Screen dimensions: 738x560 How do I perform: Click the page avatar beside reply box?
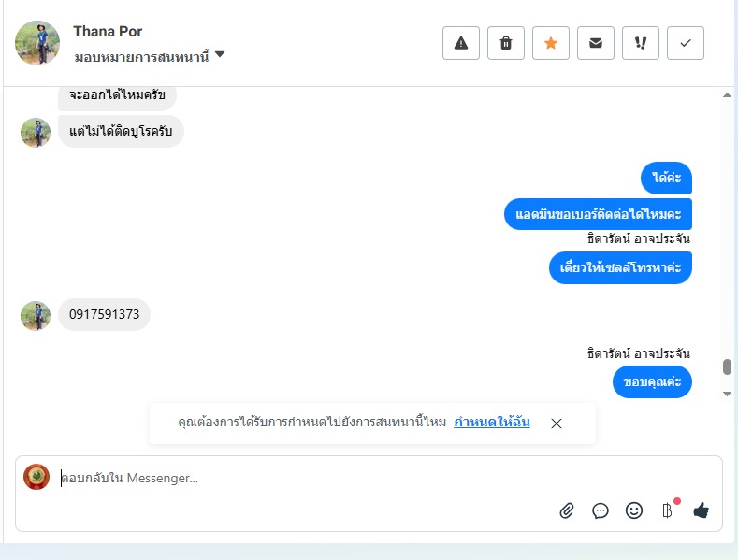click(x=36, y=477)
